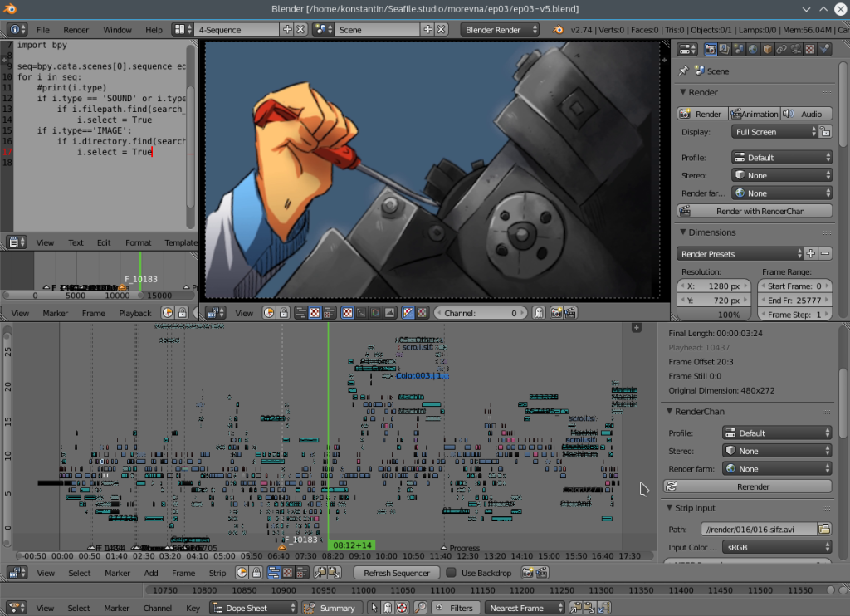Click the Blender logo in info header
The width and height of the screenshot is (850, 616).
(558, 30)
